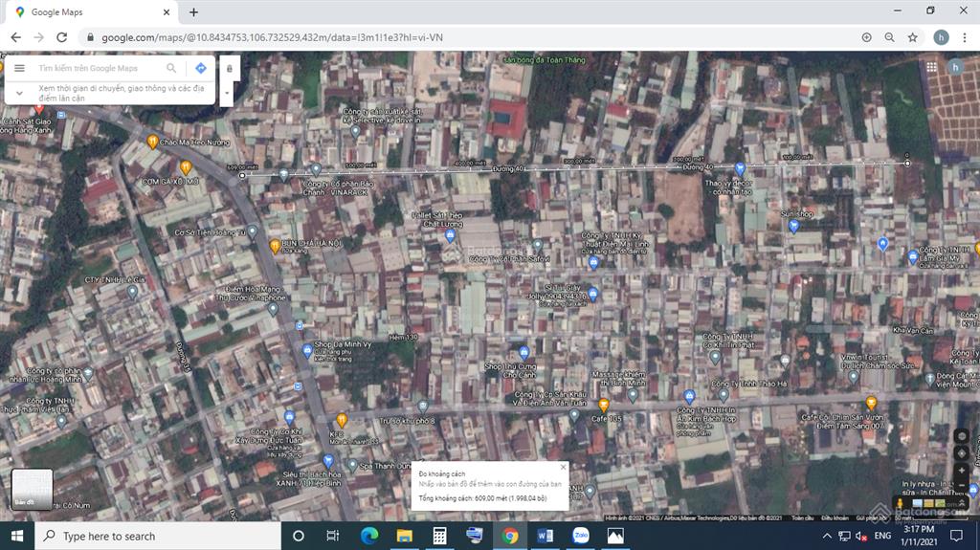
Task: Close the distance measurement popup
Action: [x=563, y=468]
